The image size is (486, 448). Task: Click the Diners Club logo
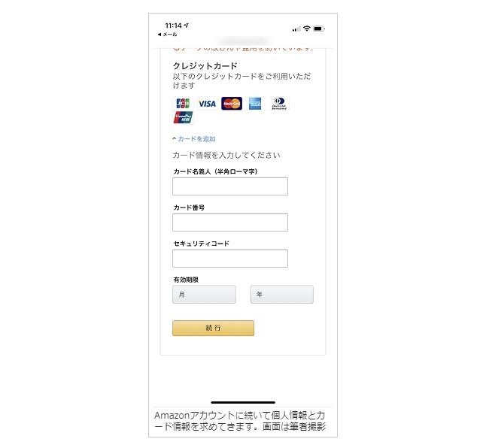coord(279,104)
